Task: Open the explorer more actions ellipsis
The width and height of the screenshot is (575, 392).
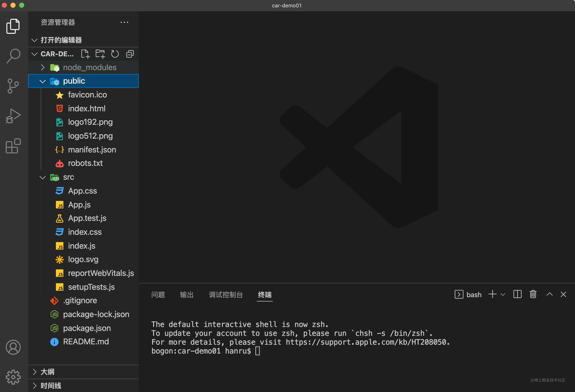Action: (124, 22)
